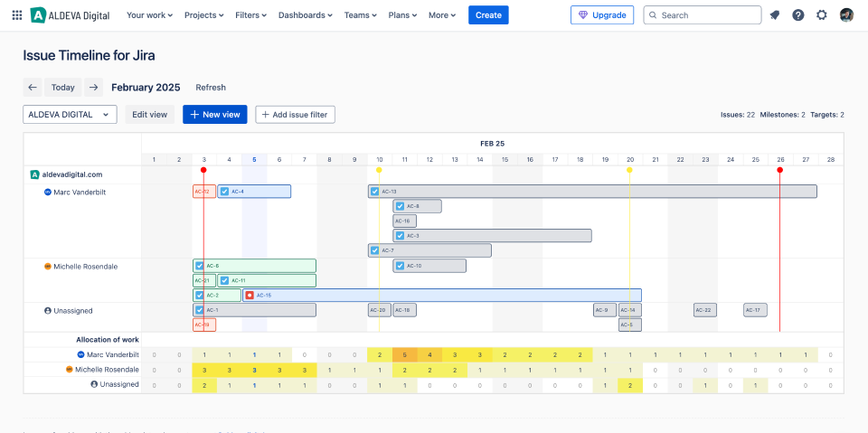Click Add issue filter button
Viewport: 868px width, 433px height.
pos(296,115)
